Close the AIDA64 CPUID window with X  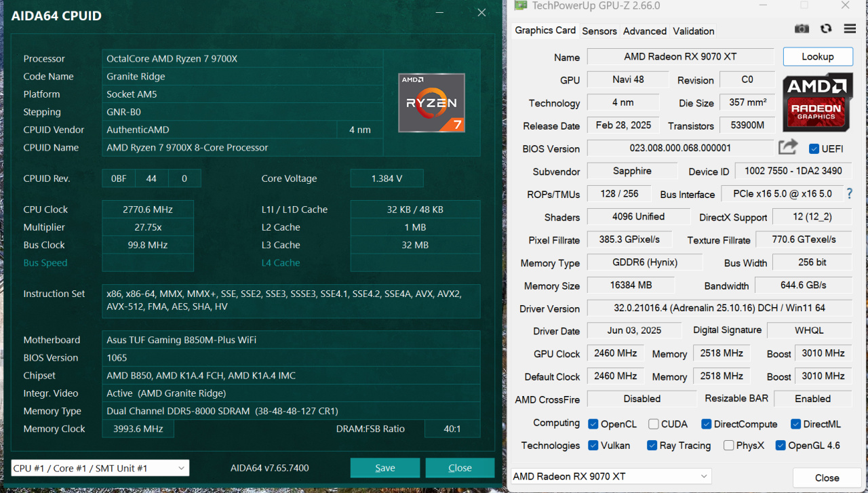(481, 13)
